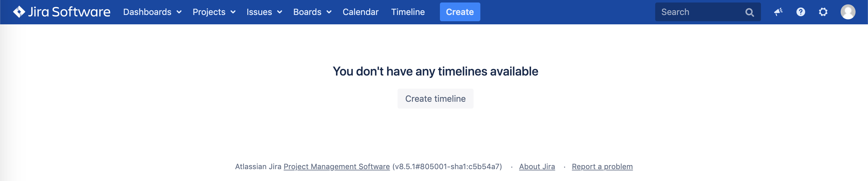868x181 pixels.
Task: Go to the Timeline menu item
Action: [408, 12]
